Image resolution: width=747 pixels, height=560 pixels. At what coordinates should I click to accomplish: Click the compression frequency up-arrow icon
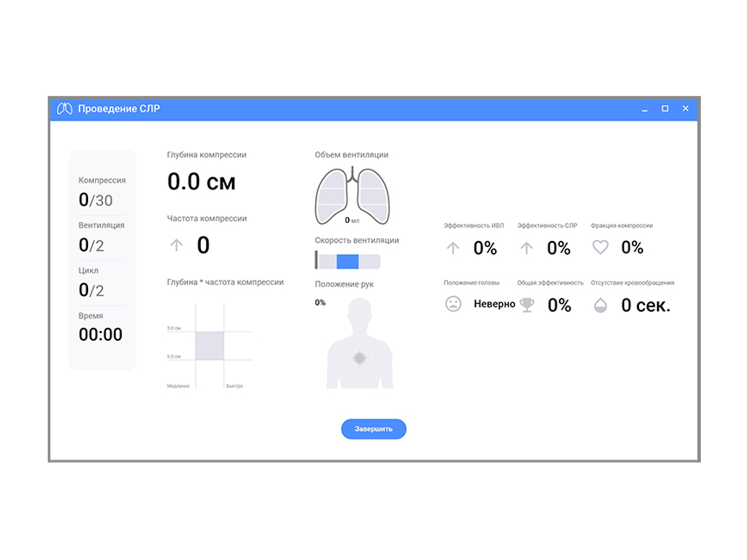pos(176,245)
